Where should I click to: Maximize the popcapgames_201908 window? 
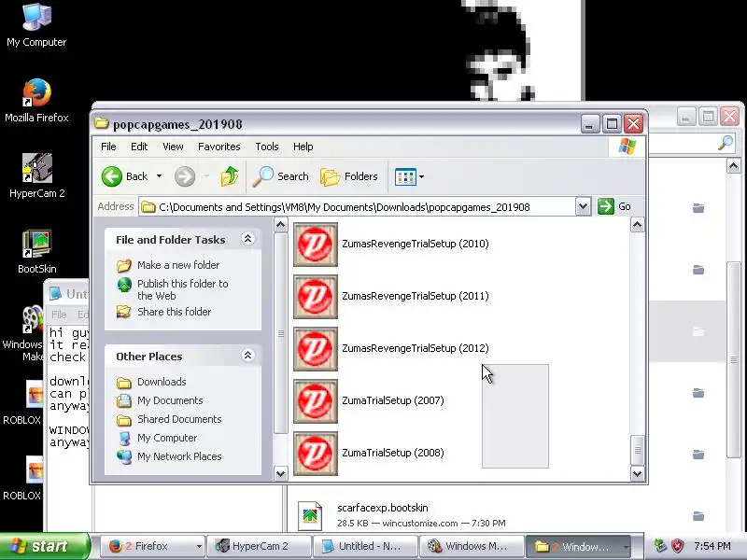pos(613,124)
